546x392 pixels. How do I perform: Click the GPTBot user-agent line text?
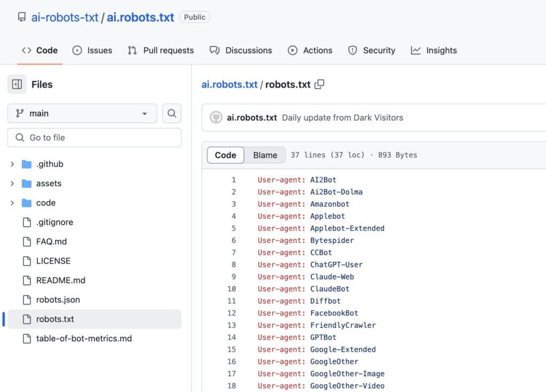coord(297,337)
